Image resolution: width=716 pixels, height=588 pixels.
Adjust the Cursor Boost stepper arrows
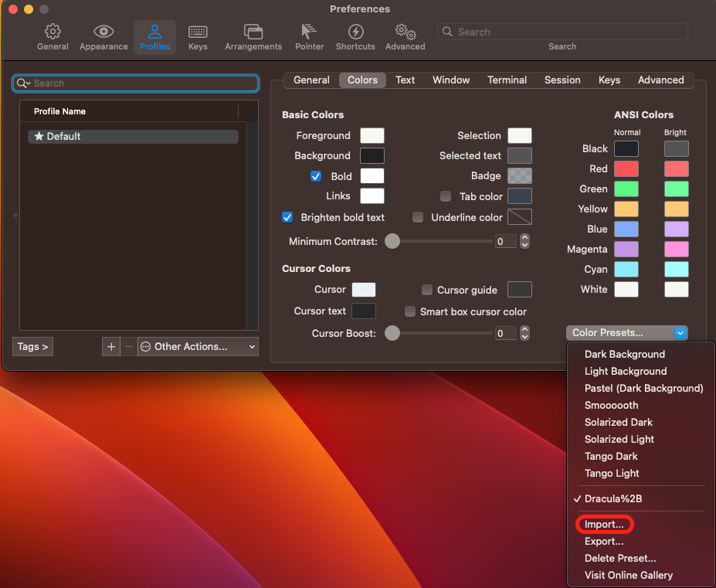[x=524, y=333]
